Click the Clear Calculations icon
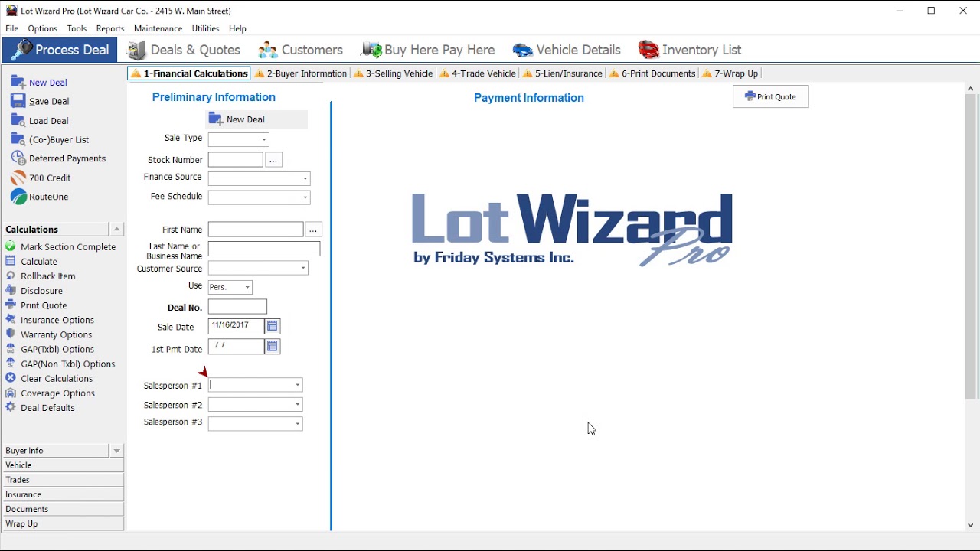 (11, 378)
